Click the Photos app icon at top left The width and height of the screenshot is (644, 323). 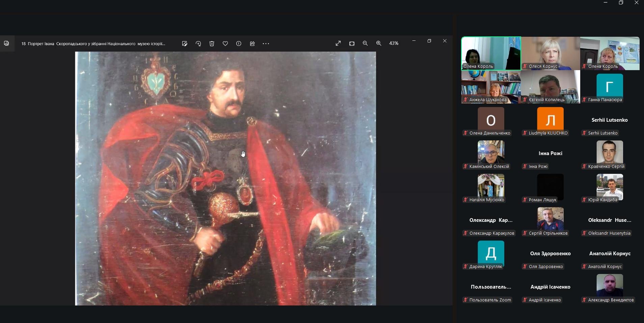click(x=6, y=43)
